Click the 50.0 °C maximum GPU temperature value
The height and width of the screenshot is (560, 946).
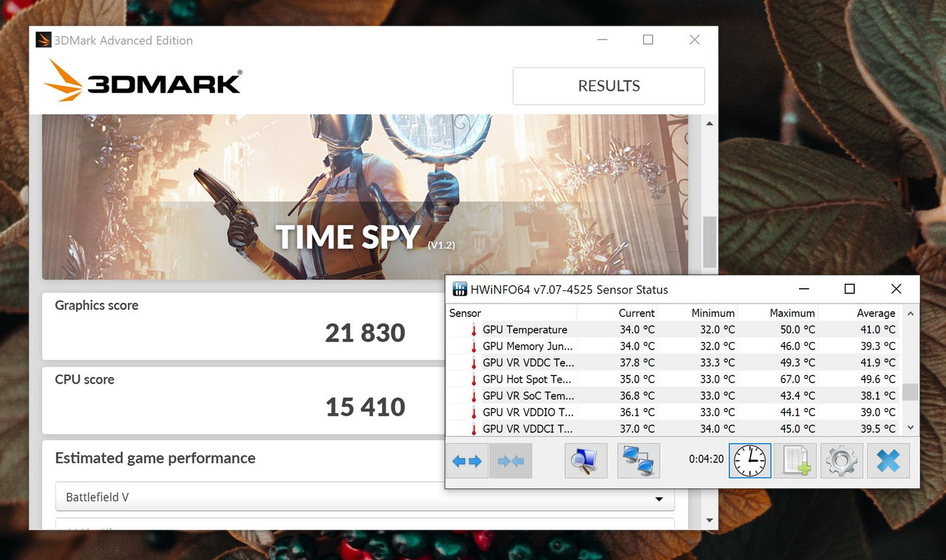click(x=797, y=329)
